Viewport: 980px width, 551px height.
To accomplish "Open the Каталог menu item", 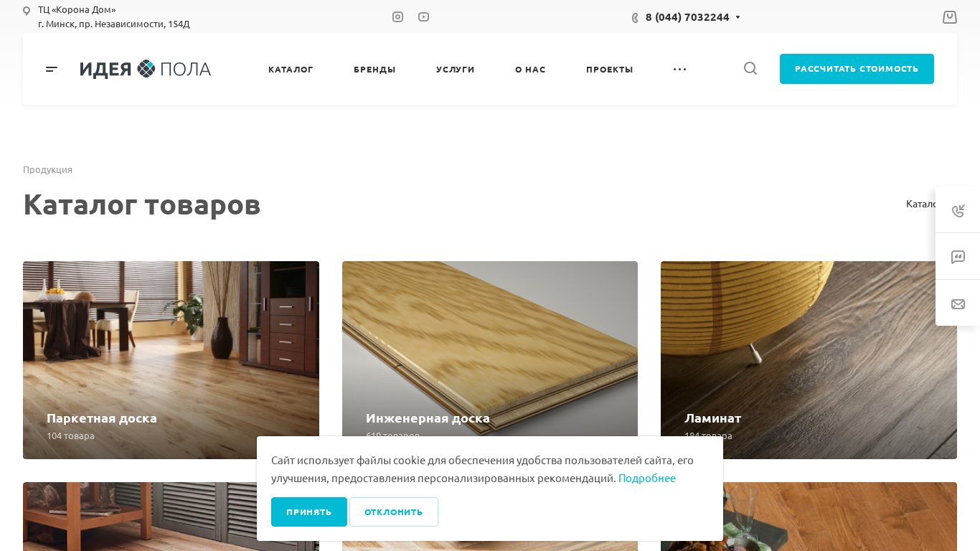I will click(291, 70).
